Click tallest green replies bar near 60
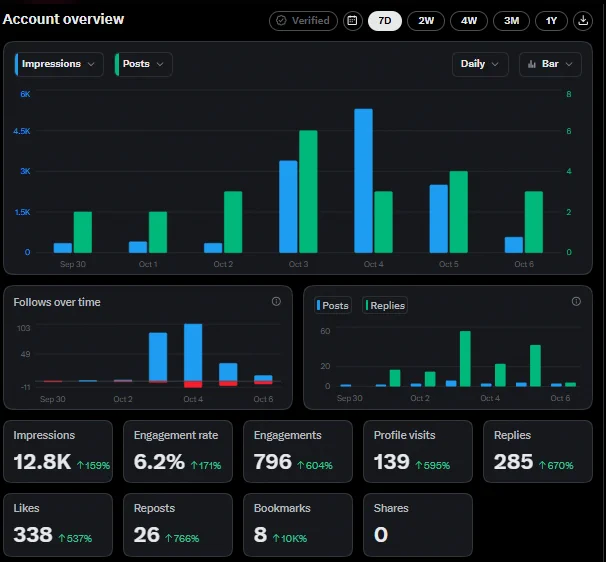606x562 pixels. pyautogui.click(x=465, y=359)
